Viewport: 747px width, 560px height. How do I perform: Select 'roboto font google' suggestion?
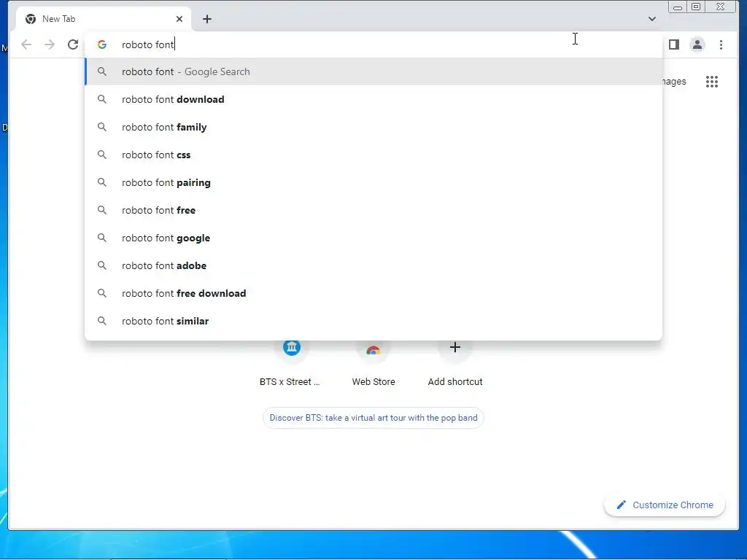click(373, 238)
